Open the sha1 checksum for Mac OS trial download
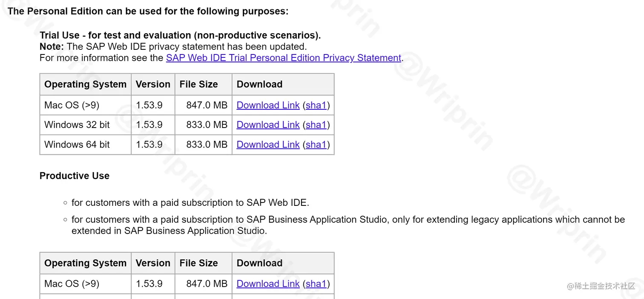 click(x=316, y=105)
